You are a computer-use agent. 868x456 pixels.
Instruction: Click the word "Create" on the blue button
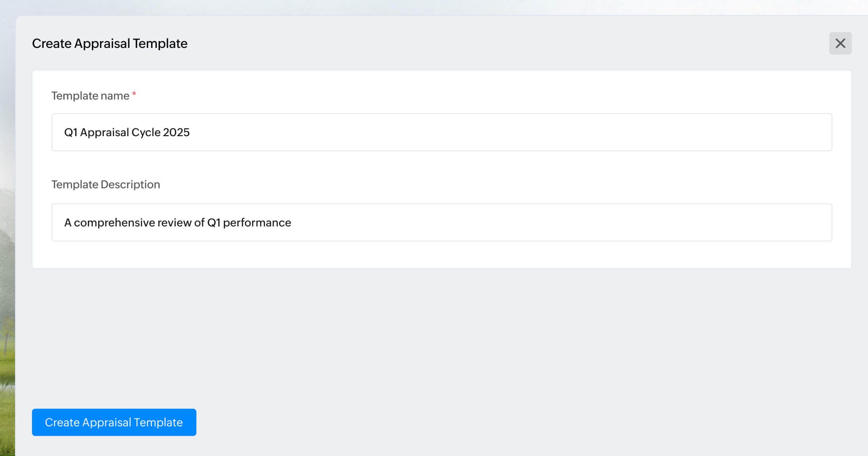62,422
